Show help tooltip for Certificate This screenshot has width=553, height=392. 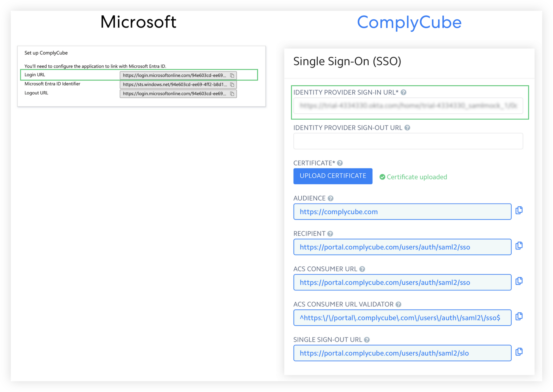click(340, 163)
